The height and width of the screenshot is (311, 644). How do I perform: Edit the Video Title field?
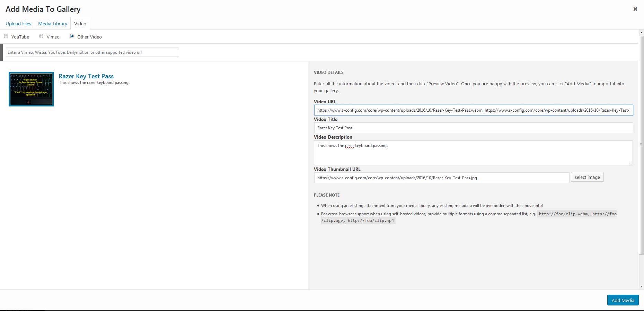pyautogui.click(x=473, y=128)
